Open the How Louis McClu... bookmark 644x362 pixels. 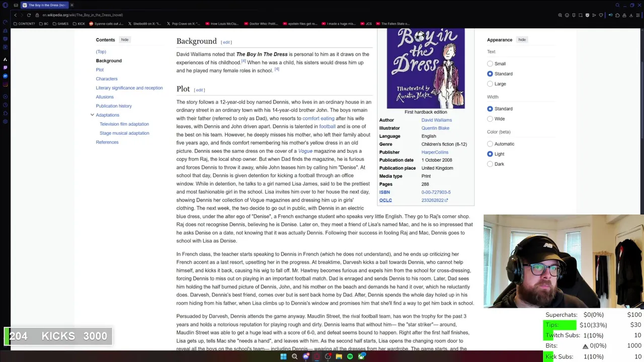tap(221, 24)
